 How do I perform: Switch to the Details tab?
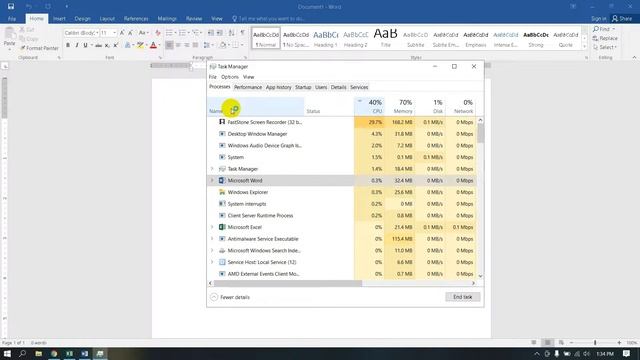[338, 87]
